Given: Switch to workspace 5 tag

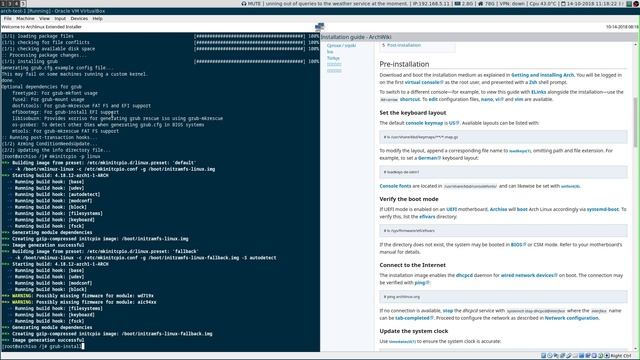Looking at the screenshot, I should pyautogui.click(x=23, y=3).
